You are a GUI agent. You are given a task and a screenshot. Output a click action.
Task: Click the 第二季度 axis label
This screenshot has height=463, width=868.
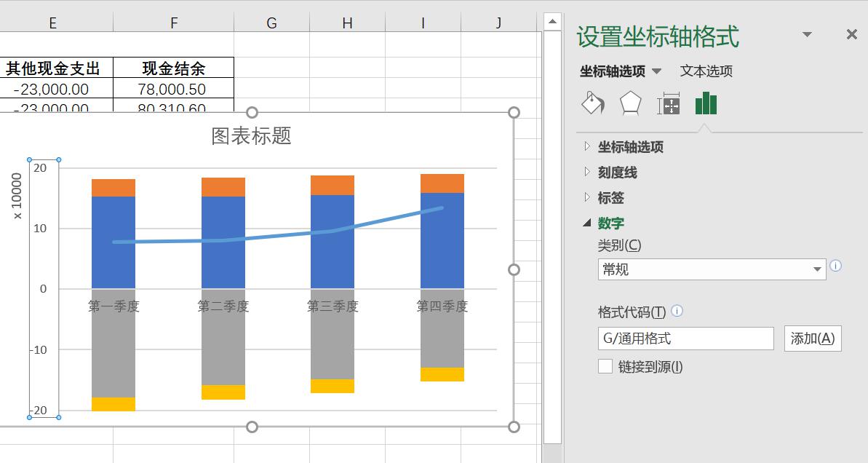[x=223, y=306]
